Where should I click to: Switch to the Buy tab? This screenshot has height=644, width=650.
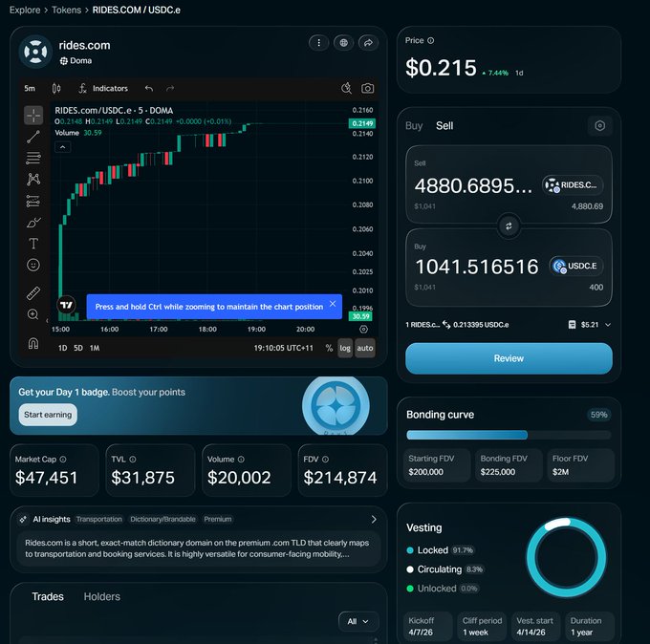[414, 125]
